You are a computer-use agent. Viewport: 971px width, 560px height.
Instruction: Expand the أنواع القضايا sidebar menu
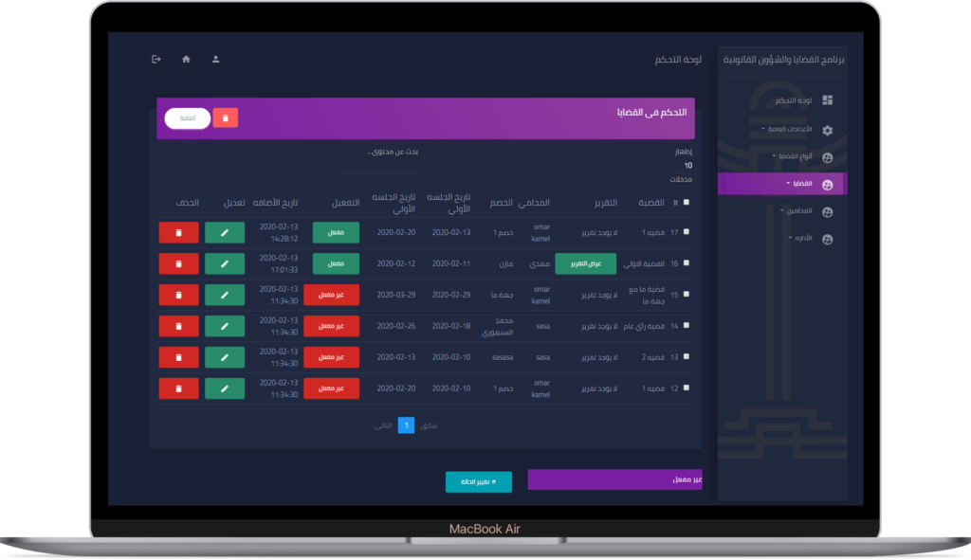793,156
